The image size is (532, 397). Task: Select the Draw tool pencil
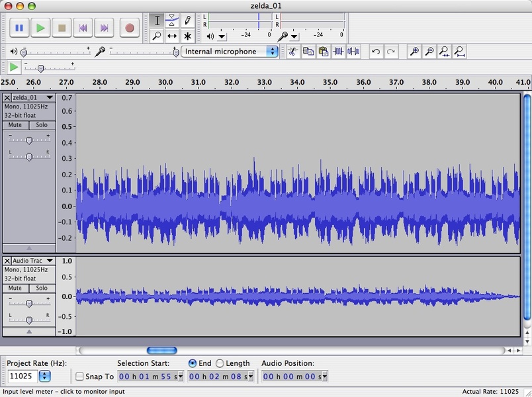pyautogui.click(x=189, y=20)
